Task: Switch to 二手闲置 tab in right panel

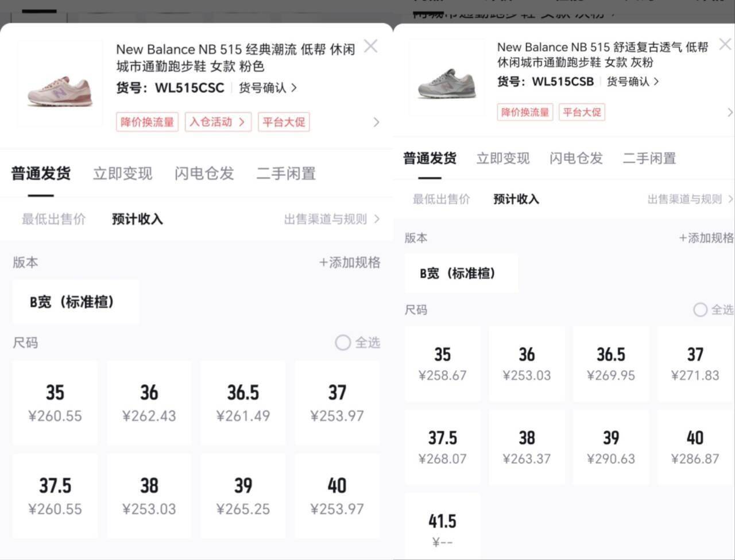Action: pyautogui.click(x=649, y=158)
